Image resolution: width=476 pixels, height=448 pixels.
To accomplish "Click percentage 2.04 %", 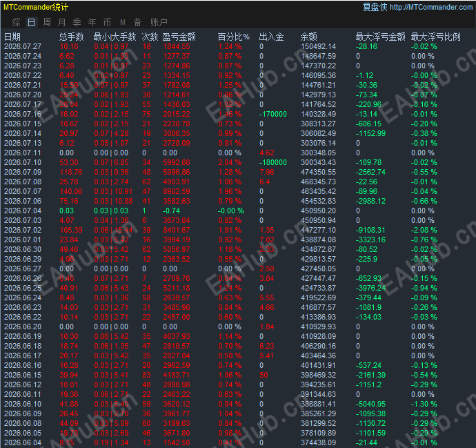I will (x=230, y=162).
